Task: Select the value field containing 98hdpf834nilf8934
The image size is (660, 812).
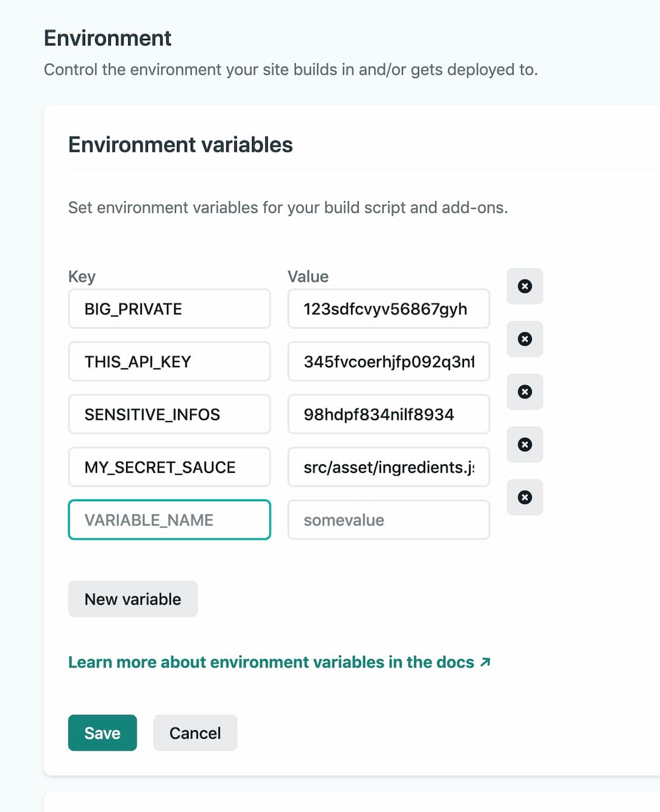Action: click(388, 414)
